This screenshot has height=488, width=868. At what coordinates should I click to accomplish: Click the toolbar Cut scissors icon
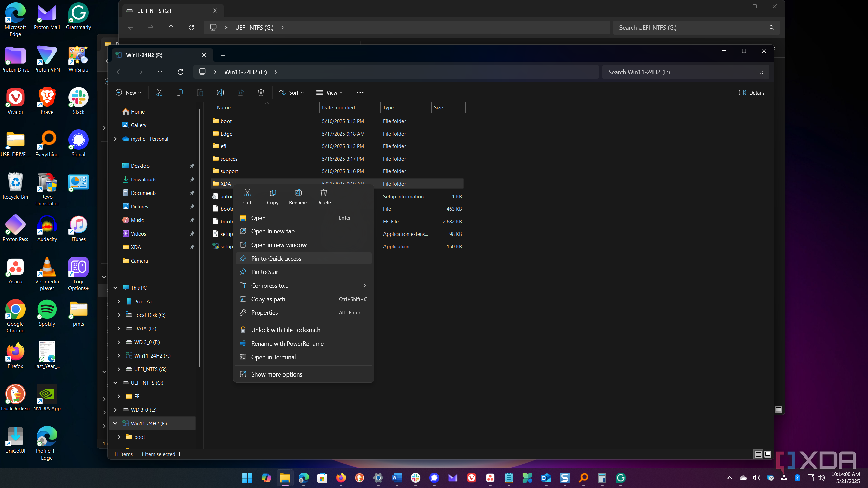click(159, 93)
